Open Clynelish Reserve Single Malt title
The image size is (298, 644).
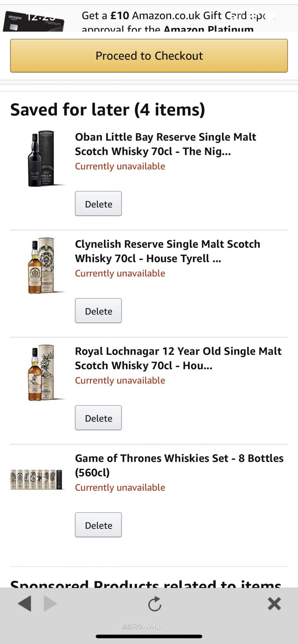pyautogui.click(x=167, y=251)
